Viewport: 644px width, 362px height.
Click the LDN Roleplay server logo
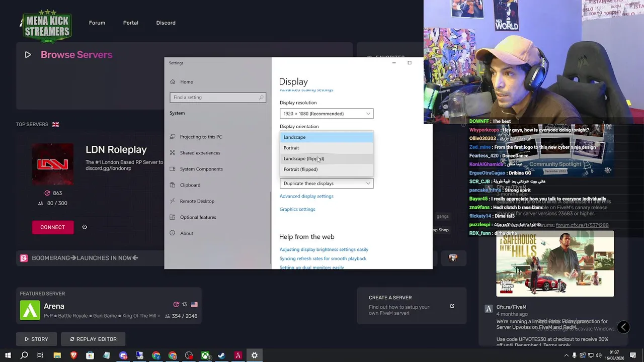[x=53, y=164]
